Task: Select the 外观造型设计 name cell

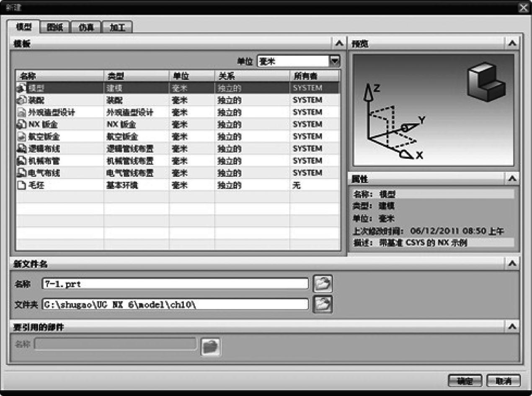Action: 52,113
